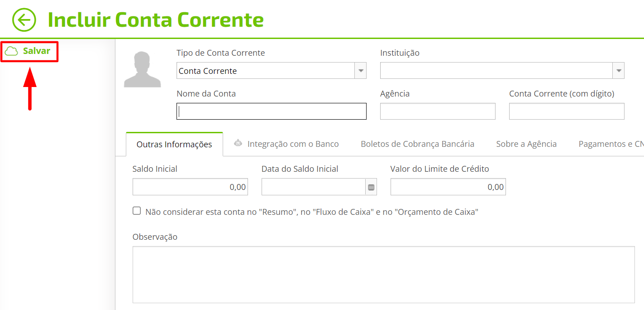Open the Conta Corrente combo box

[x=272, y=71]
